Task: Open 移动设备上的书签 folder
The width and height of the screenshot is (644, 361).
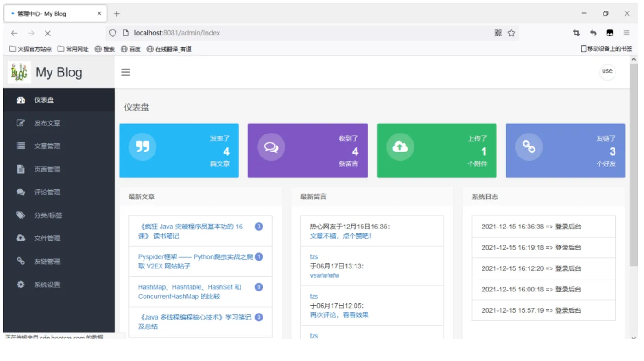Action: pos(607,49)
